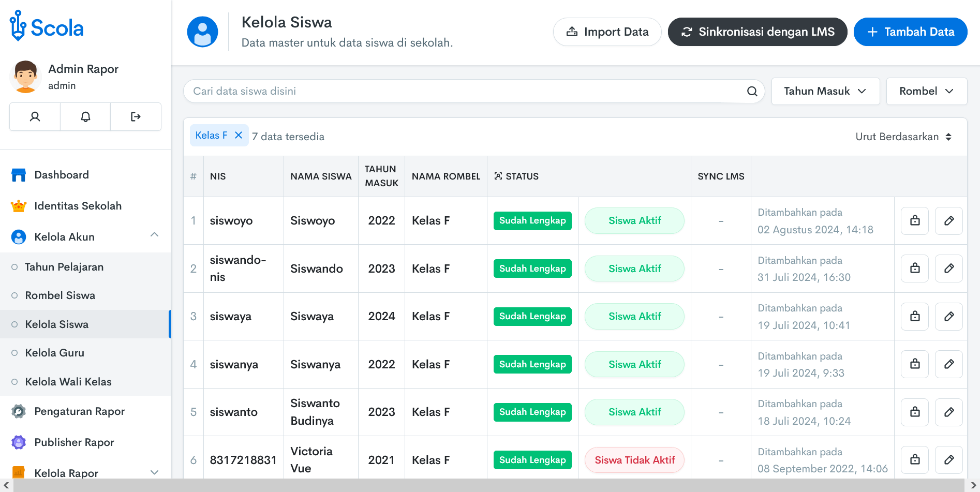Viewport: 980px width, 492px height.
Task: Go to Rombel Siswa menu item
Action: coord(60,295)
